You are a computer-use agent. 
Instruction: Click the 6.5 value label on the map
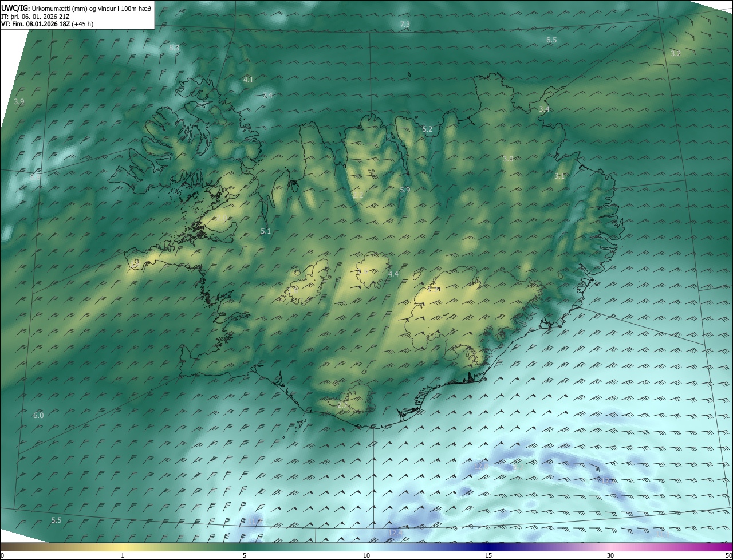click(551, 40)
